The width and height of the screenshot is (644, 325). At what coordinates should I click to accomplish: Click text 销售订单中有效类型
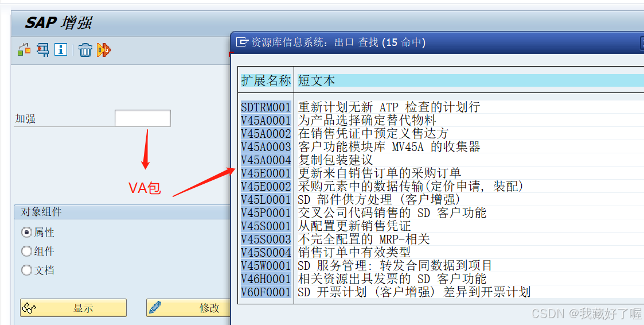(x=354, y=252)
